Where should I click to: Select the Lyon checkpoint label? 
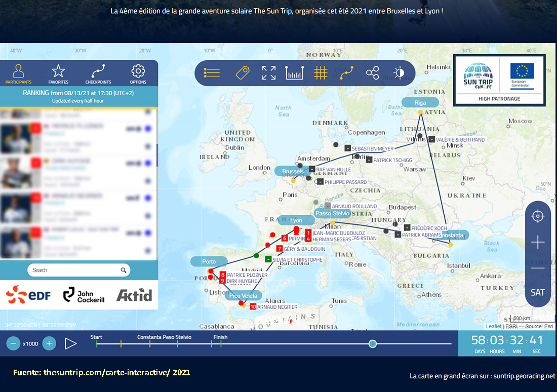[296, 220]
